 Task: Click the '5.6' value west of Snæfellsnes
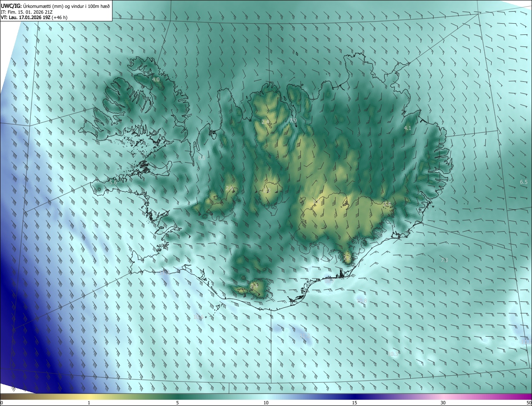coord(113,183)
